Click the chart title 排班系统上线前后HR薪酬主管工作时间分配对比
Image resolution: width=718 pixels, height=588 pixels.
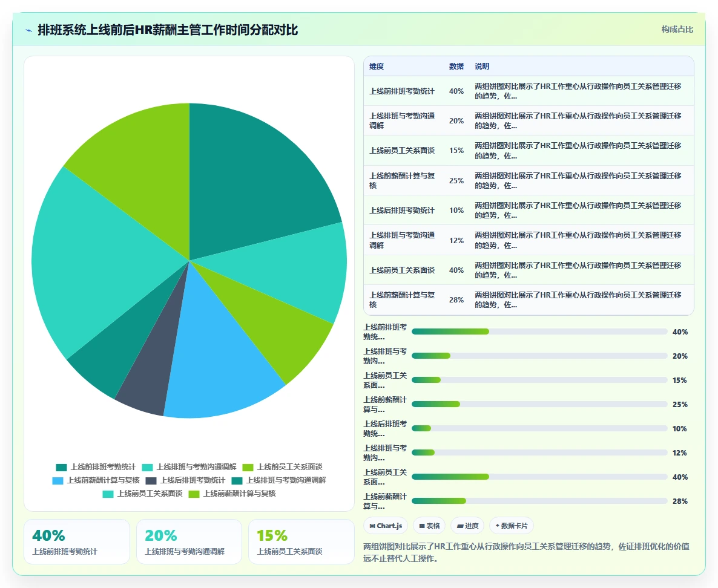(x=168, y=30)
